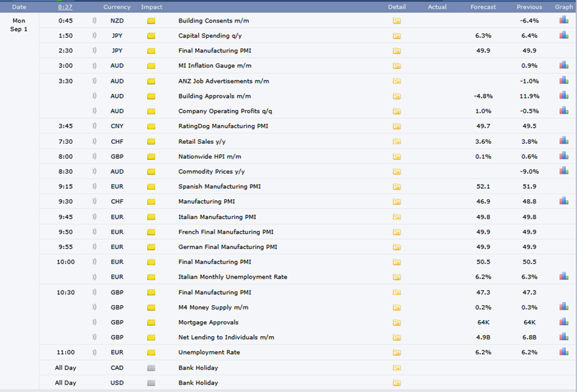Enable alert for Nationwide HPI m/m
Viewport: 577px width, 392px height.
coord(95,156)
